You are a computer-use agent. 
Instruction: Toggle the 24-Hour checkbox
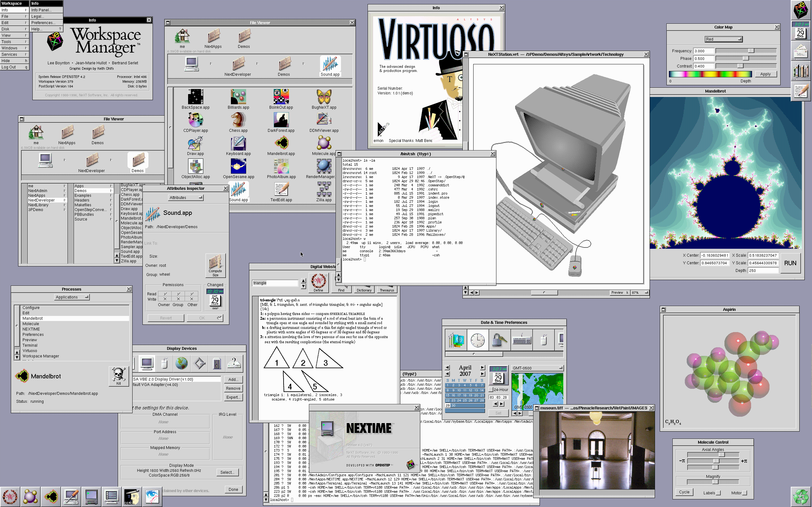tap(491, 390)
